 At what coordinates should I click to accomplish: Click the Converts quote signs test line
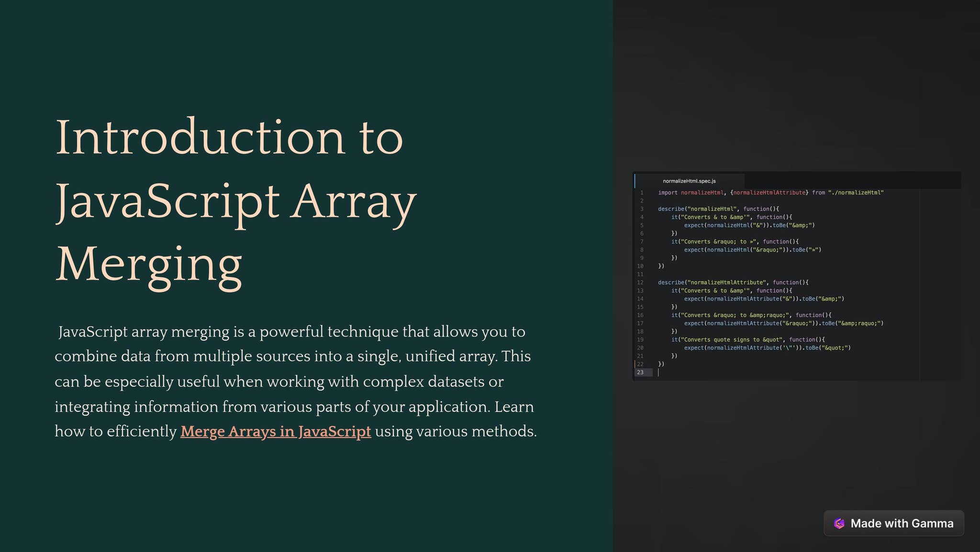tap(749, 340)
